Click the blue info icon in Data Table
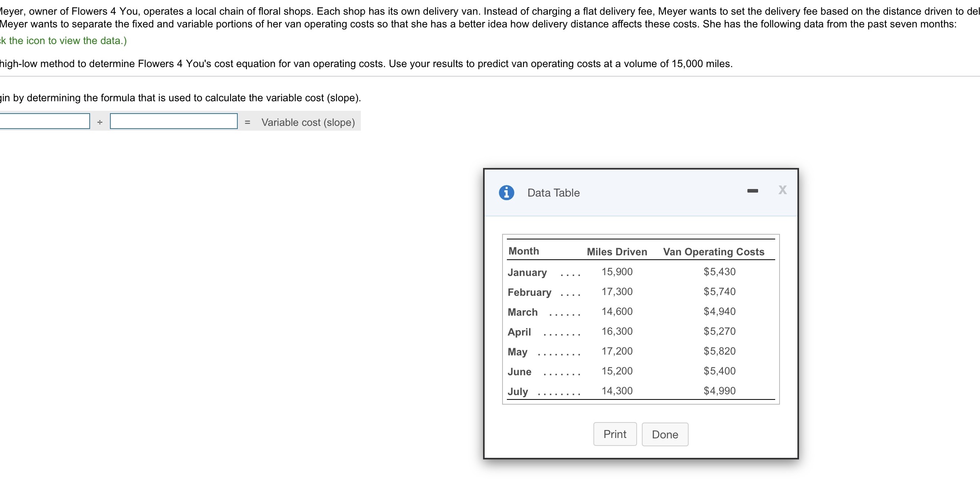The width and height of the screenshot is (980, 490). pos(506,193)
